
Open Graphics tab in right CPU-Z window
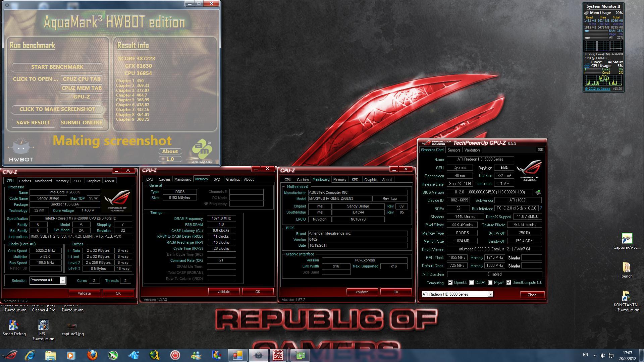pos(371,180)
